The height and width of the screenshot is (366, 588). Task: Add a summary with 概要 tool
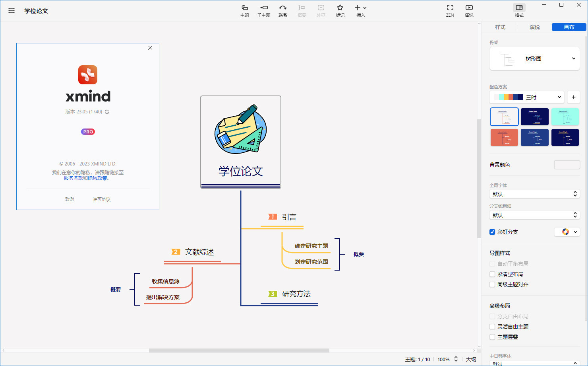click(x=302, y=11)
